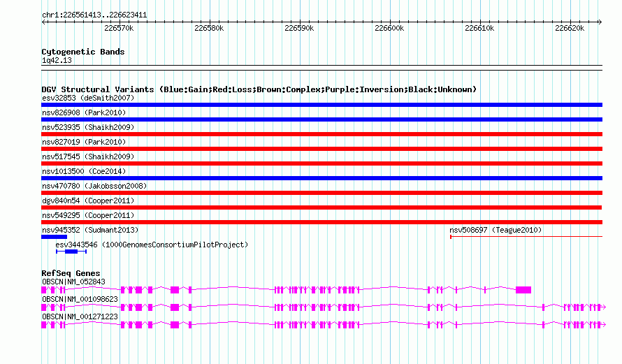622x364 pixels.
Task: Select the blue esv3443546 variant glyph
Action: 71,252
